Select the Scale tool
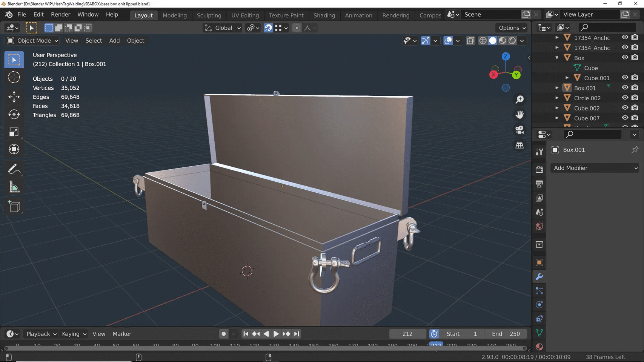The image size is (644, 362). tap(14, 132)
